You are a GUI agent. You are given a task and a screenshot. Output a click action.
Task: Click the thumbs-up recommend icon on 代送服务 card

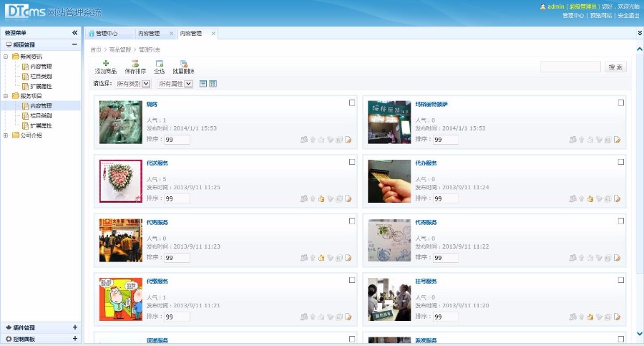coord(321,198)
